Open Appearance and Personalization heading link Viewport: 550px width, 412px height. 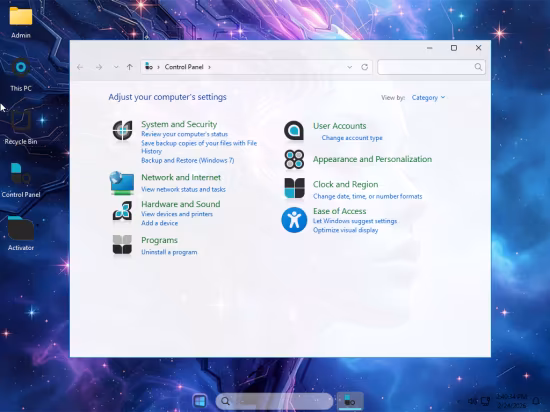372,159
